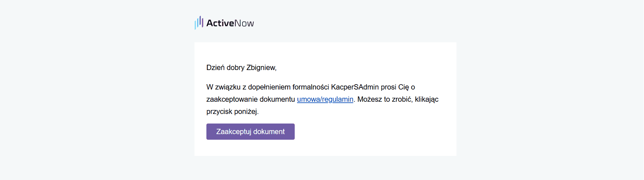The height and width of the screenshot is (180, 644).
Task: Click the name 'Zbigniew' in the greeting
Action: click(261, 67)
